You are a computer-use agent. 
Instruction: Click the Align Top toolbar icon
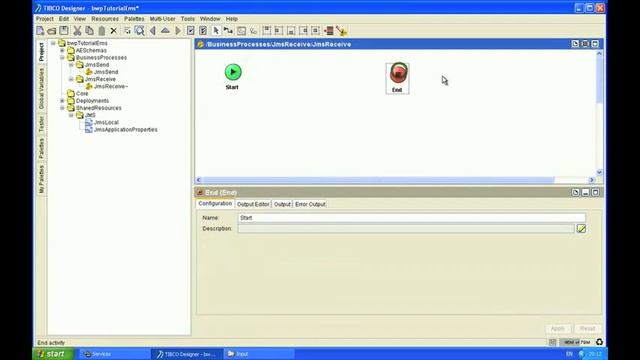[267, 31]
